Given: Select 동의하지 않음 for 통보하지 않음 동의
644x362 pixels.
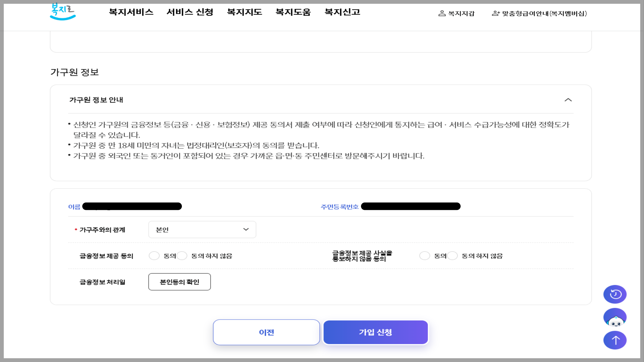Looking at the screenshot, I should click(452, 256).
